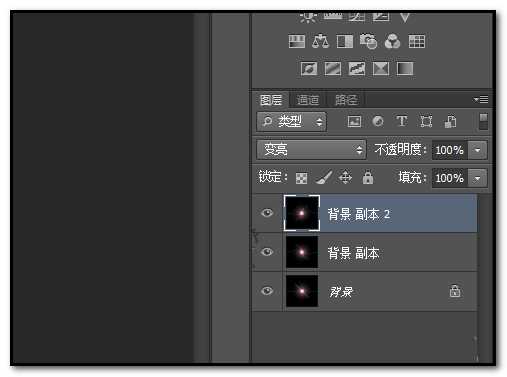Switch to the 路径 tab

pyautogui.click(x=346, y=100)
